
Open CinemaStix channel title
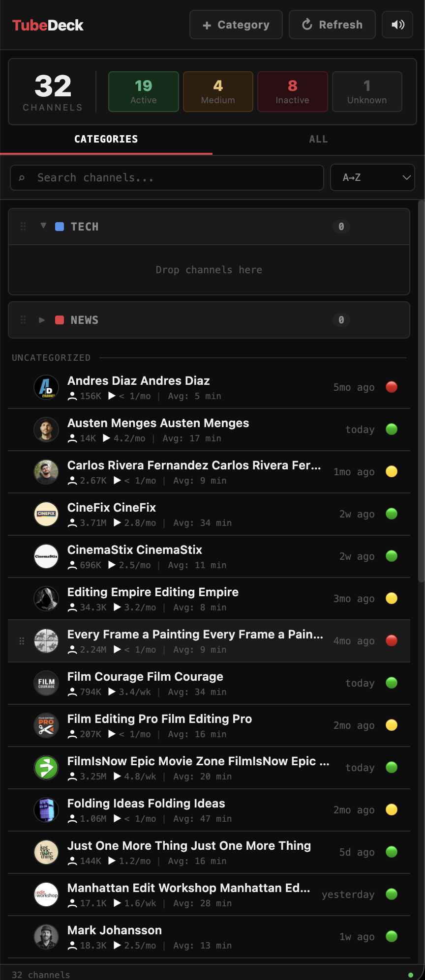tap(135, 550)
